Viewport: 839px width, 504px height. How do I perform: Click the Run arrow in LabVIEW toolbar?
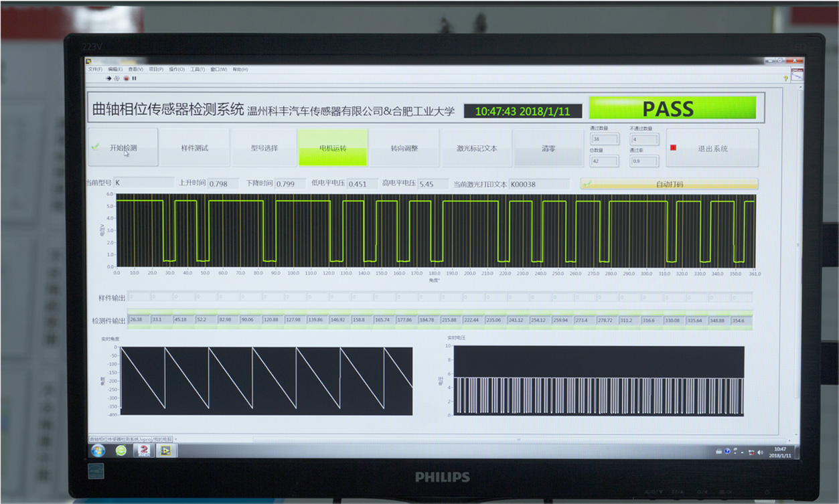[x=108, y=78]
